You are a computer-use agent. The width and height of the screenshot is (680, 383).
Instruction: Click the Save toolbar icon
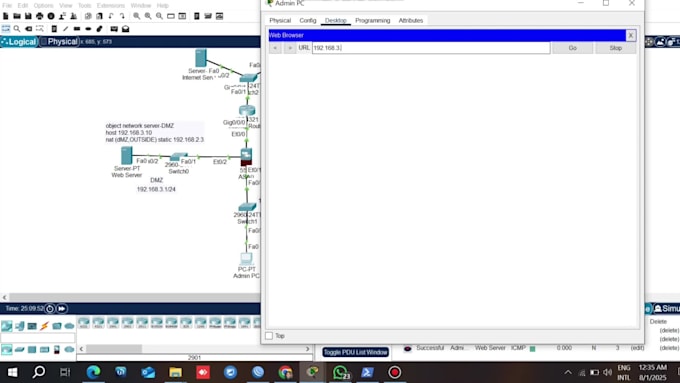28,16
